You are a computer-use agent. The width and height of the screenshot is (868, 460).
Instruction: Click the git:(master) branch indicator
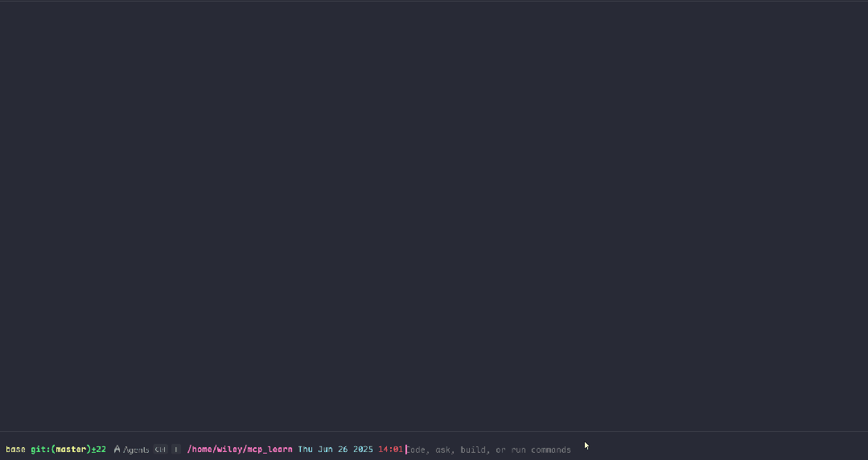click(x=61, y=450)
